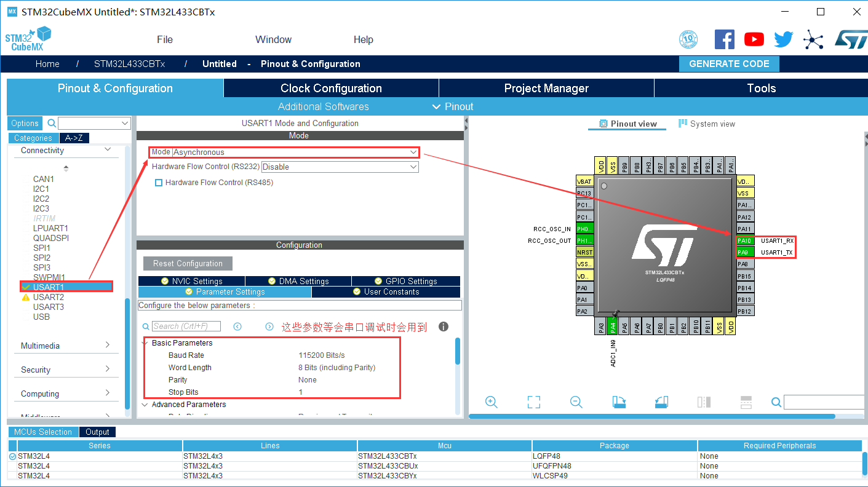The height and width of the screenshot is (487, 868).
Task: Open the Window menu
Action: (273, 39)
